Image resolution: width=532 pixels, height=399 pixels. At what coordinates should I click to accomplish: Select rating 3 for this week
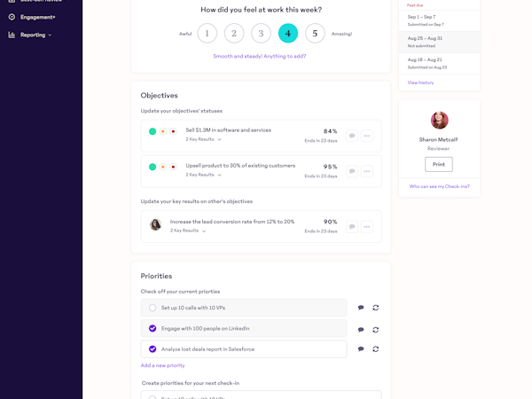click(261, 34)
